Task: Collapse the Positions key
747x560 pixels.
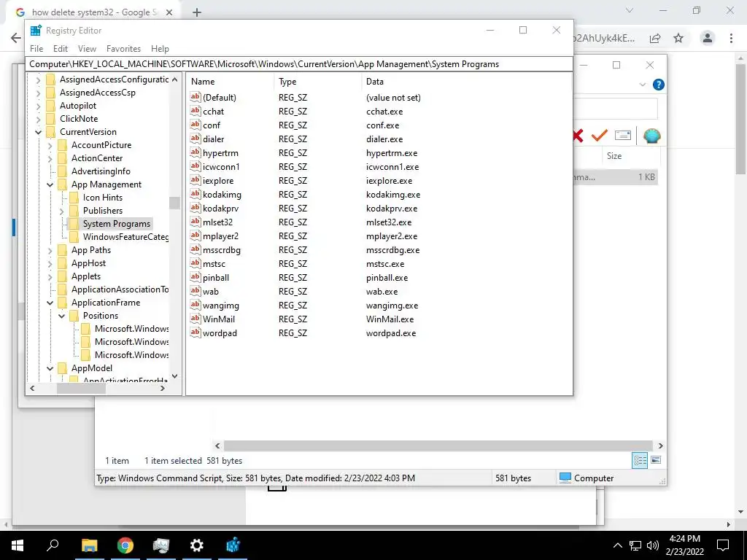Action: (61, 316)
